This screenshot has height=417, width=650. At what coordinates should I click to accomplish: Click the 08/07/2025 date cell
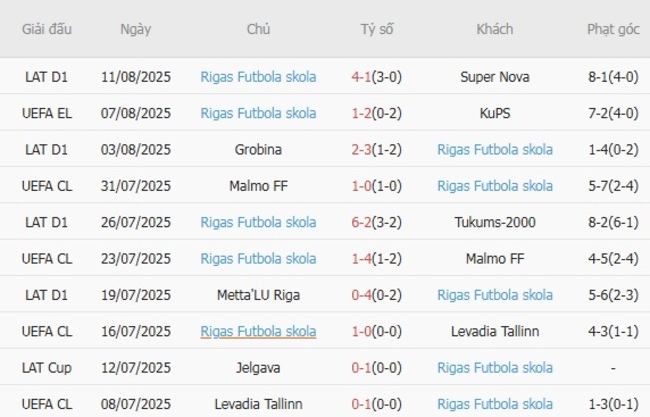point(136,404)
